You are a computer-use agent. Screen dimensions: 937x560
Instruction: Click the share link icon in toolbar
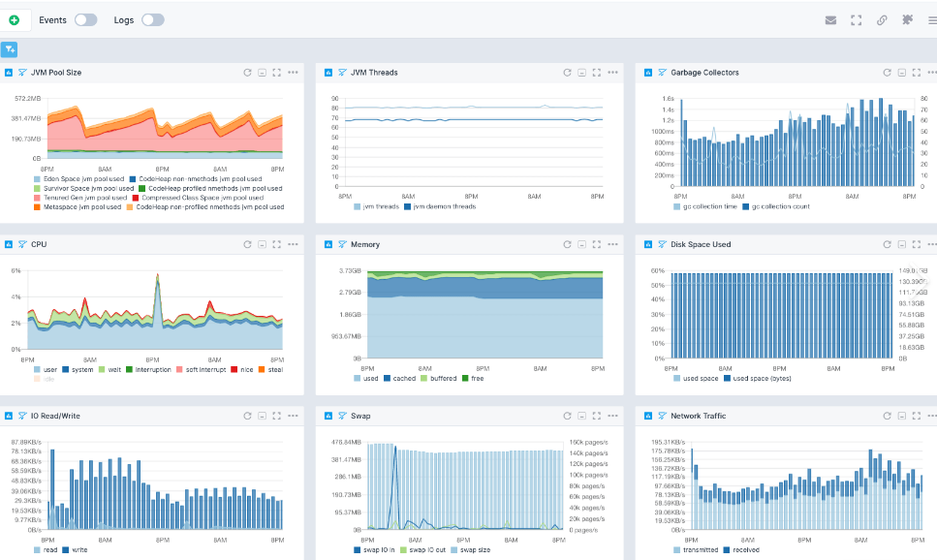(x=882, y=19)
